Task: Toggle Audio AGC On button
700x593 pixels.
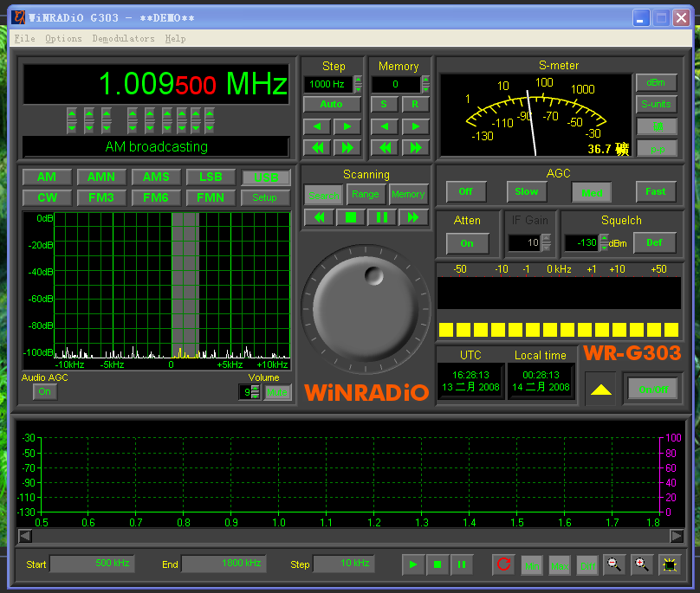Action: (x=45, y=392)
